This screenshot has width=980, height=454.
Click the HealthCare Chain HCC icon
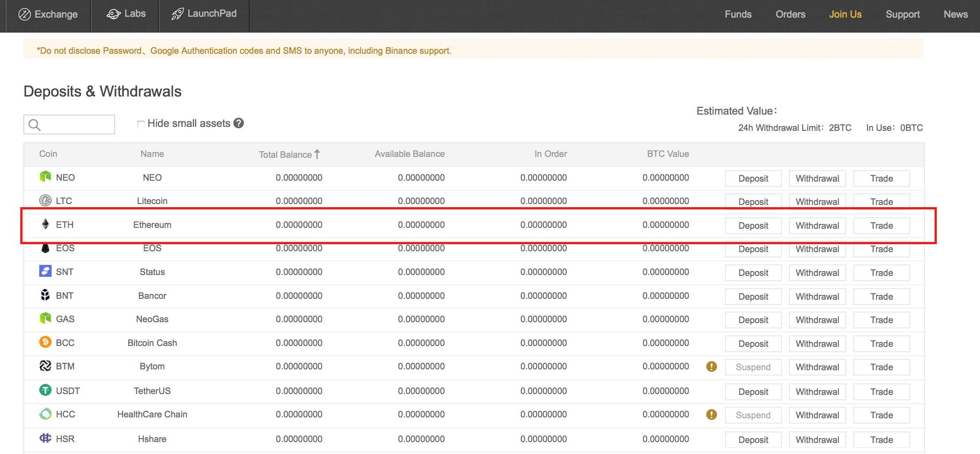point(45,414)
